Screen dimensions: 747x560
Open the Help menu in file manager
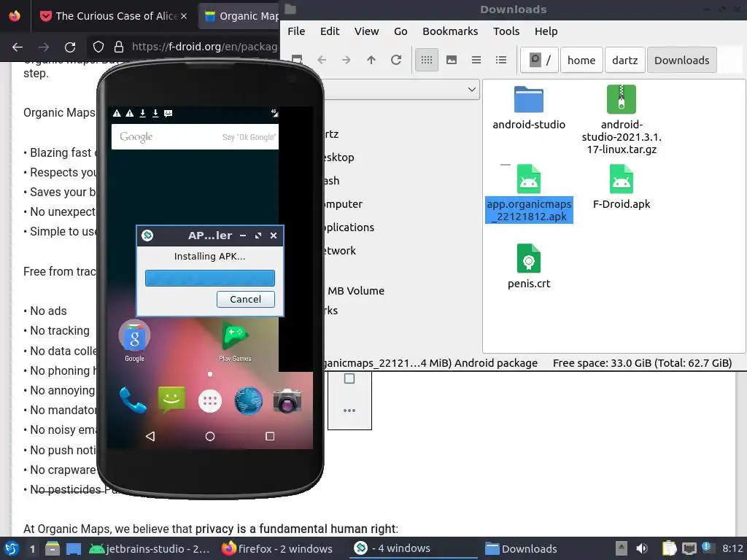tap(546, 31)
